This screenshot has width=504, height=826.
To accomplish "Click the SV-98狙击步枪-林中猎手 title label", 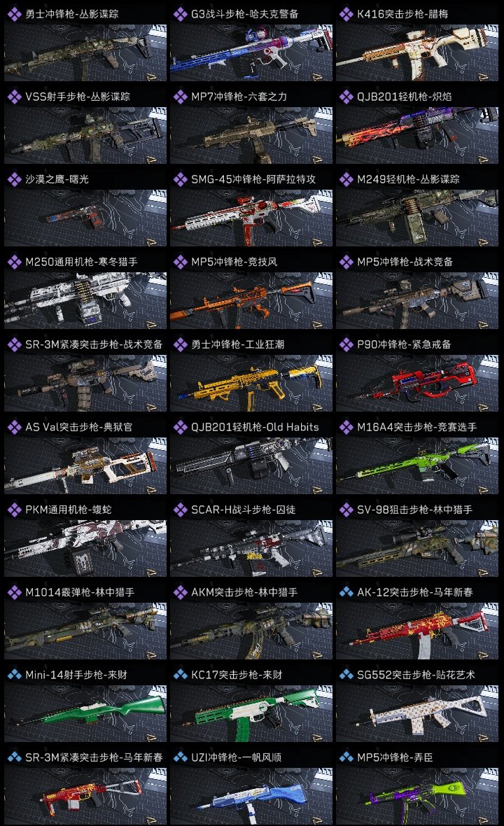I will 414,510.
